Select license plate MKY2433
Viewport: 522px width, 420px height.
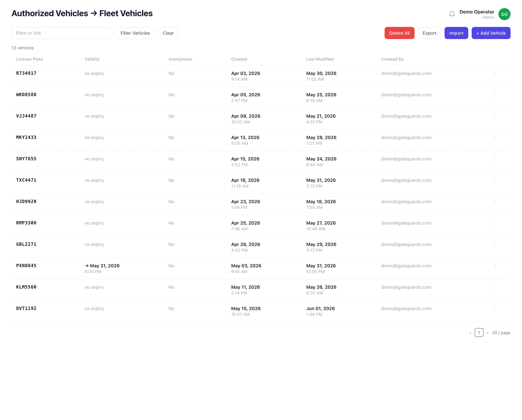(26, 137)
